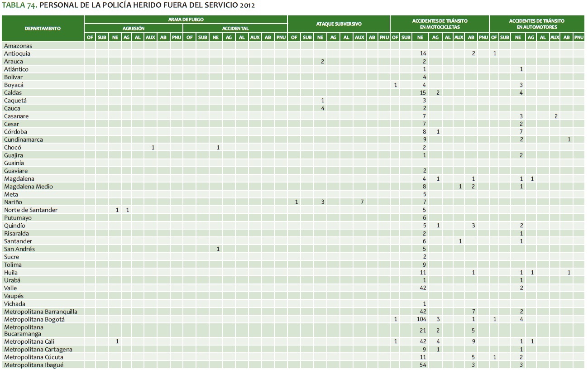The width and height of the screenshot is (588, 370).
Task: Select the value 21 in Bucaramanga row
Action: click(424, 331)
